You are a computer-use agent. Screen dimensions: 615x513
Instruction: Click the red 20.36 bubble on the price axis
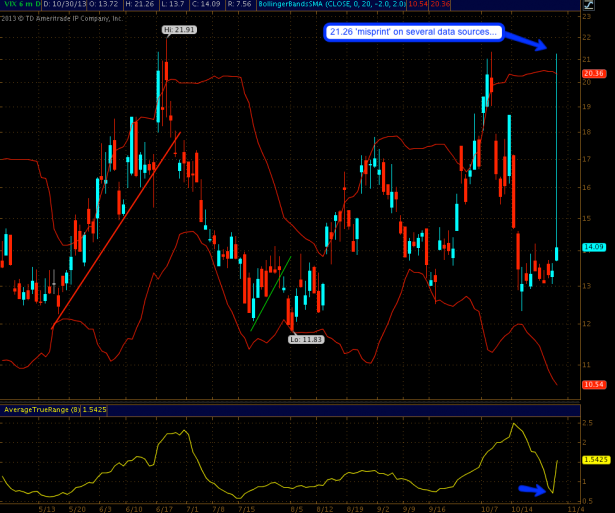594,73
